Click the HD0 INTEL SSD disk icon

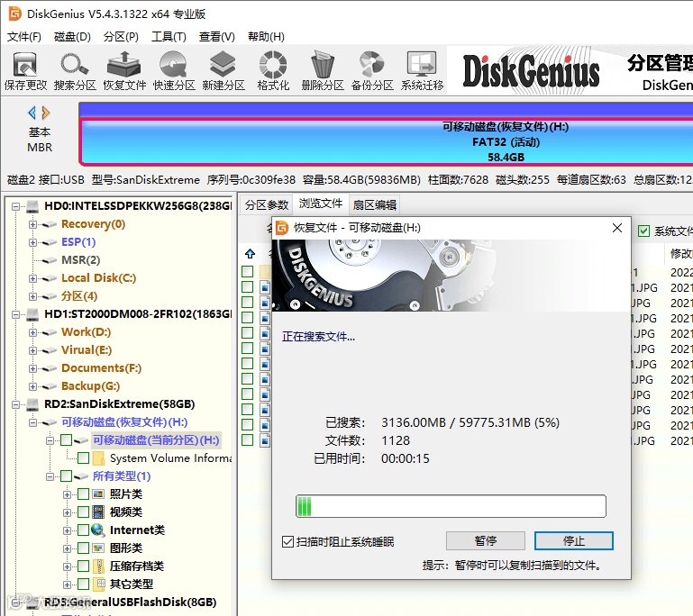(x=32, y=206)
